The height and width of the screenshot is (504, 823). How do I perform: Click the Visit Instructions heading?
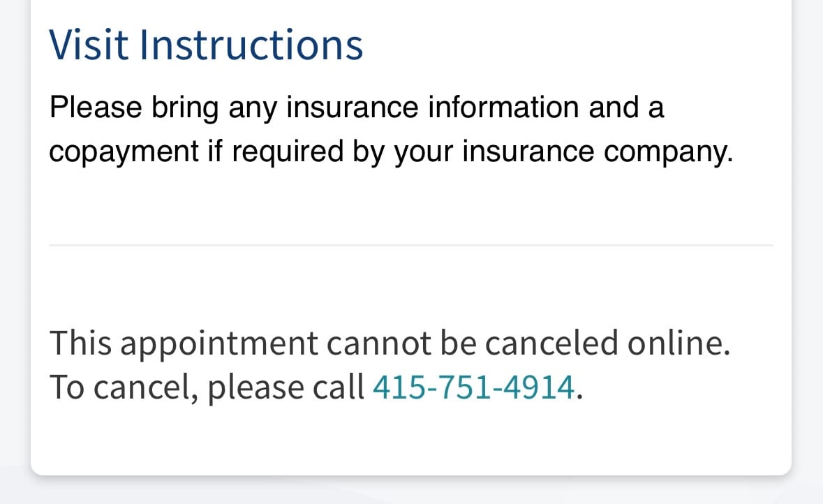pyautogui.click(x=206, y=45)
